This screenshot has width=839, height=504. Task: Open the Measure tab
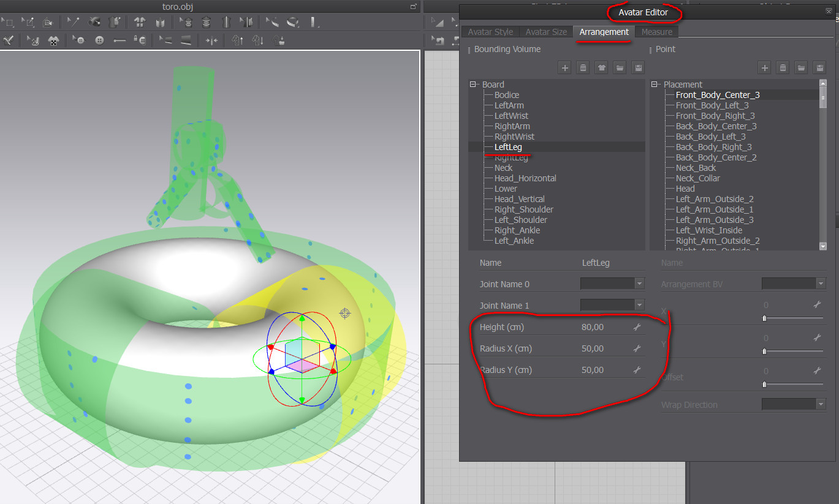[656, 32]
